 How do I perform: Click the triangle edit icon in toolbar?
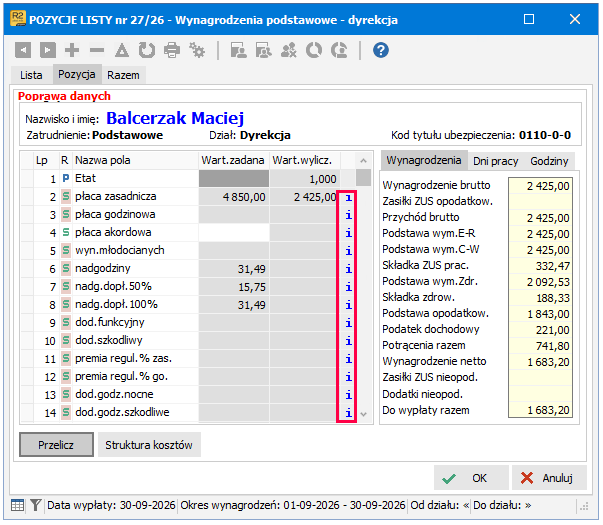pyautogui.click(x=122, y=50)
